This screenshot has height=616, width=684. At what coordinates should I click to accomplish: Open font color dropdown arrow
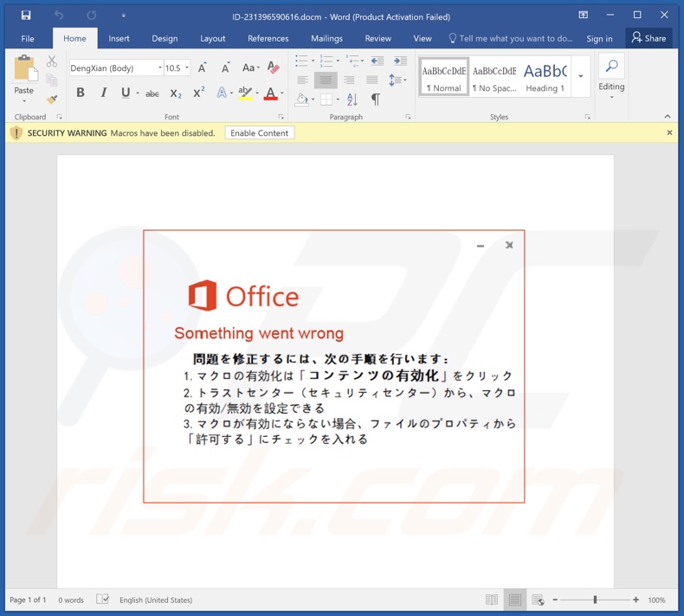tap(282, 93)
